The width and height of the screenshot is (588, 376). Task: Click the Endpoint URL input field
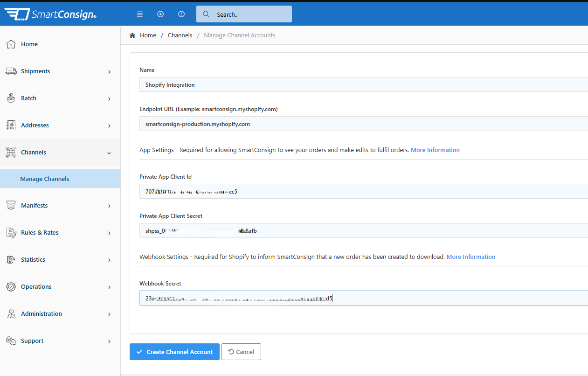click(x=364, y=124)
